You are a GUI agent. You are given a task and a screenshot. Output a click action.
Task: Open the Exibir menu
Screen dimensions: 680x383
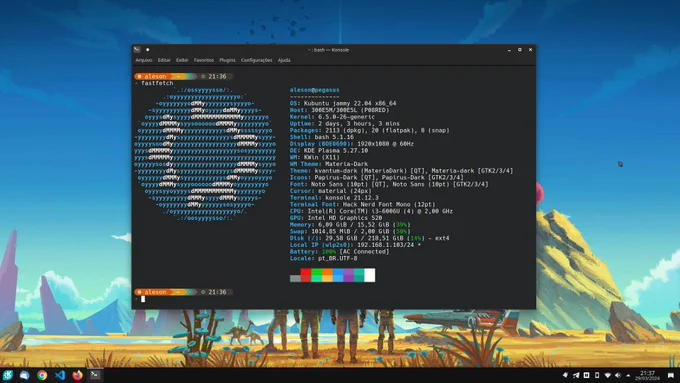pyautogui.click(x=182, y=60)
